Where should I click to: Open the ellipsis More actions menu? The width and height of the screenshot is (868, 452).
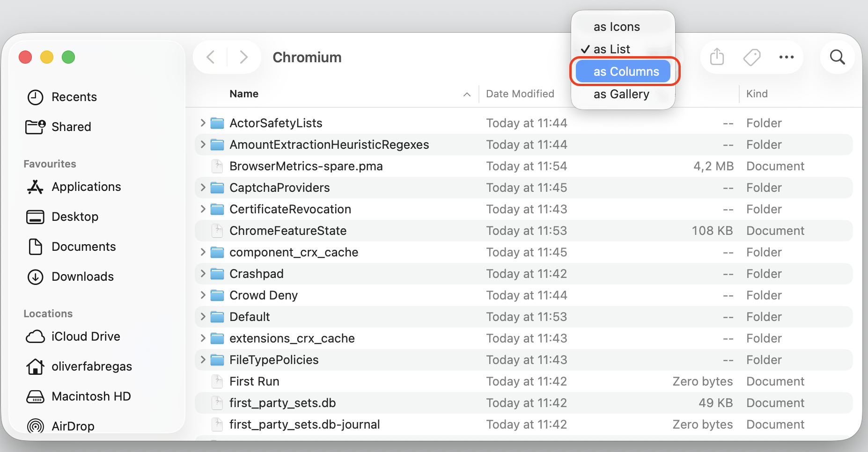tap(786, 57)
